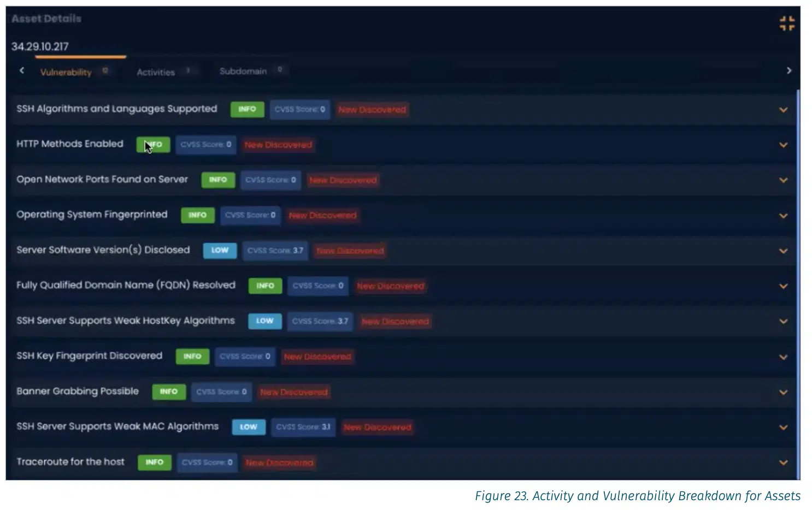
Task: Click CVSS Score 0 on Operating System Fingerprinted row
Action: tap(250, 215)
